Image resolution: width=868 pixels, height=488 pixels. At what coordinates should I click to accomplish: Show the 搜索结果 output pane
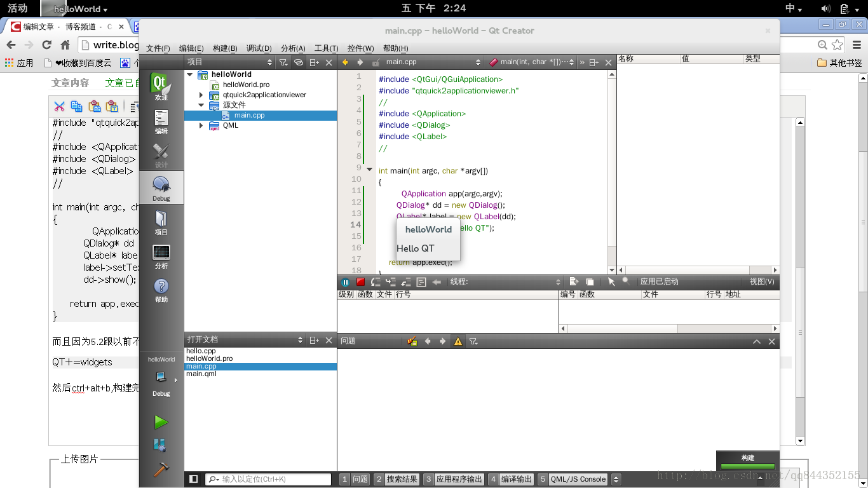pos(397,479)
